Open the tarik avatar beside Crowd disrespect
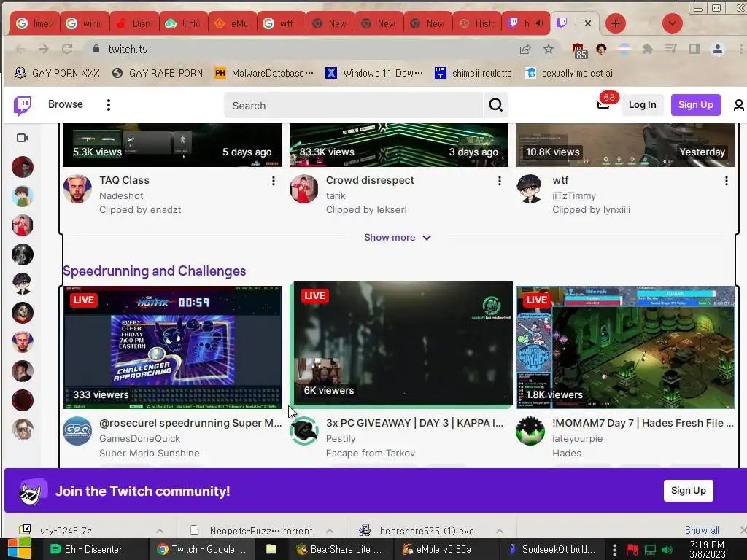 (x=304, y=189)
